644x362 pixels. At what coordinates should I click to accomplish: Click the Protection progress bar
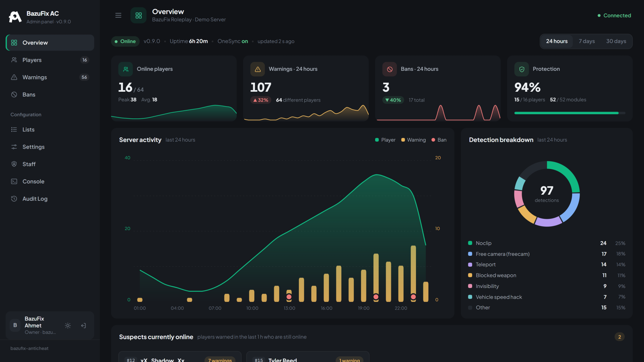[570, 113]
